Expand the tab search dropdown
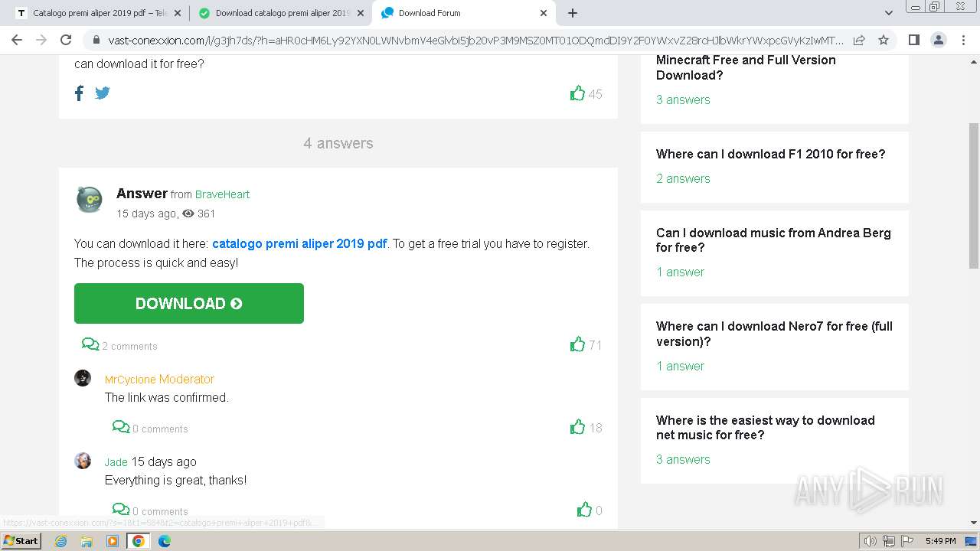 (x=888, y=13)
